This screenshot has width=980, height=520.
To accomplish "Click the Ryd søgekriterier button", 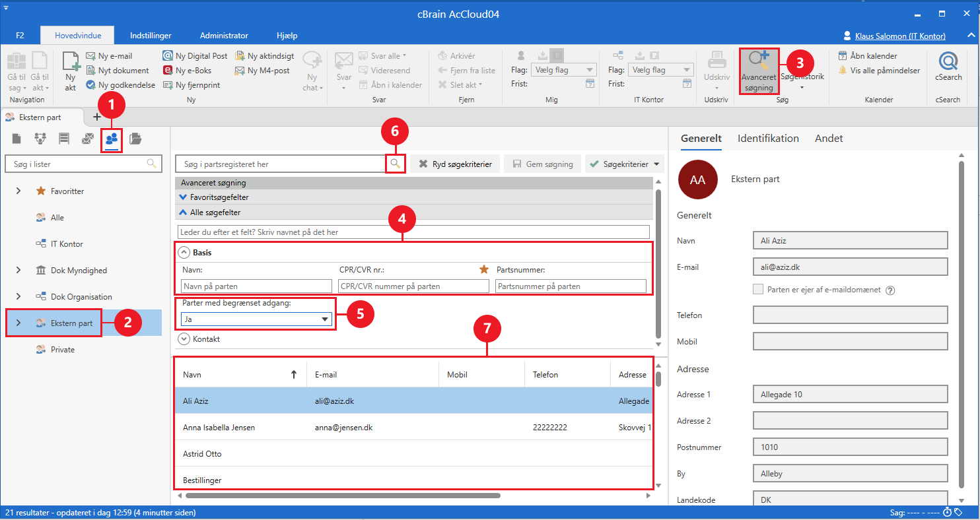I will coord(455,164).
